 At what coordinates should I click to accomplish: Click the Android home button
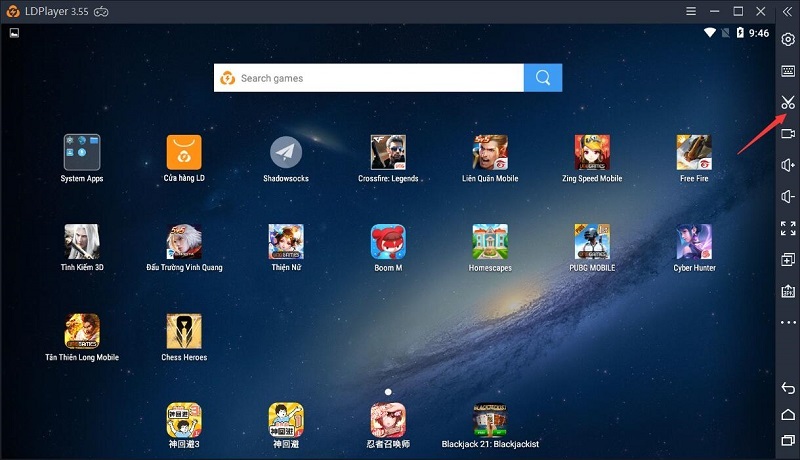pyautogui.click(x=788, y=414)
